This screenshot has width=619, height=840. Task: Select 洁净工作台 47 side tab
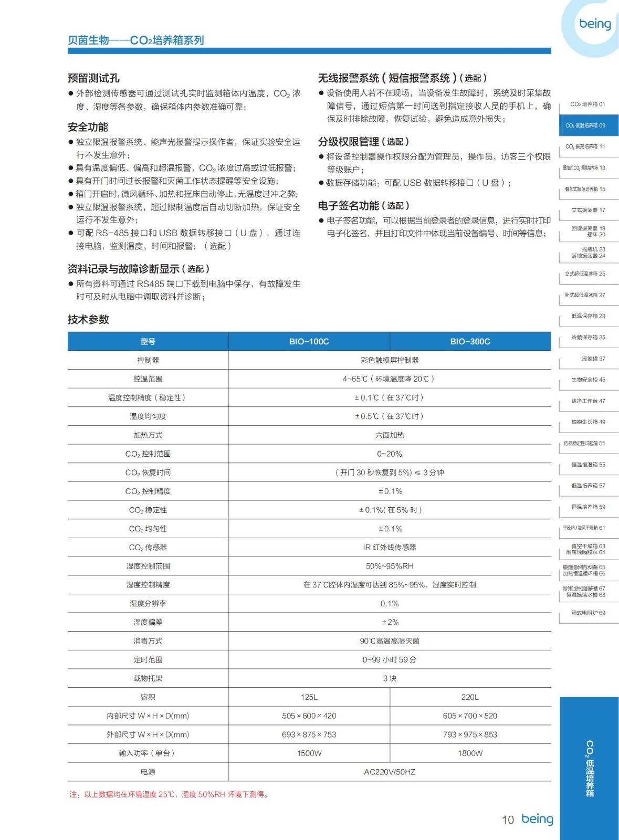(x=587, y=401)
